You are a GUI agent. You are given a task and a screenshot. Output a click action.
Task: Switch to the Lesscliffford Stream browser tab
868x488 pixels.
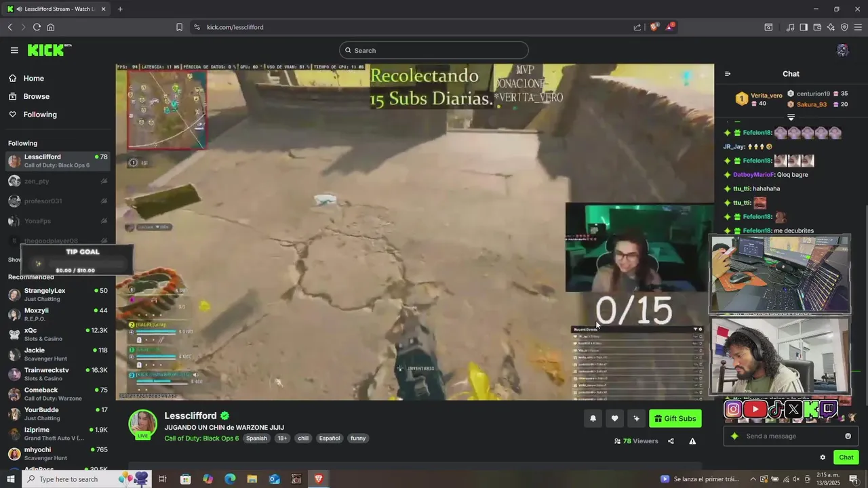tap(57, 9)
